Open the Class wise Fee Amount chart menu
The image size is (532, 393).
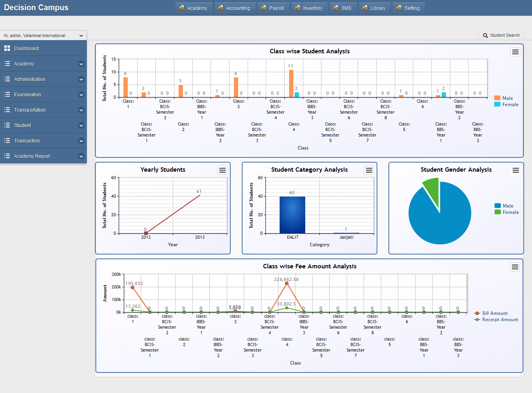pyautogui.click(x=515, y=267)
